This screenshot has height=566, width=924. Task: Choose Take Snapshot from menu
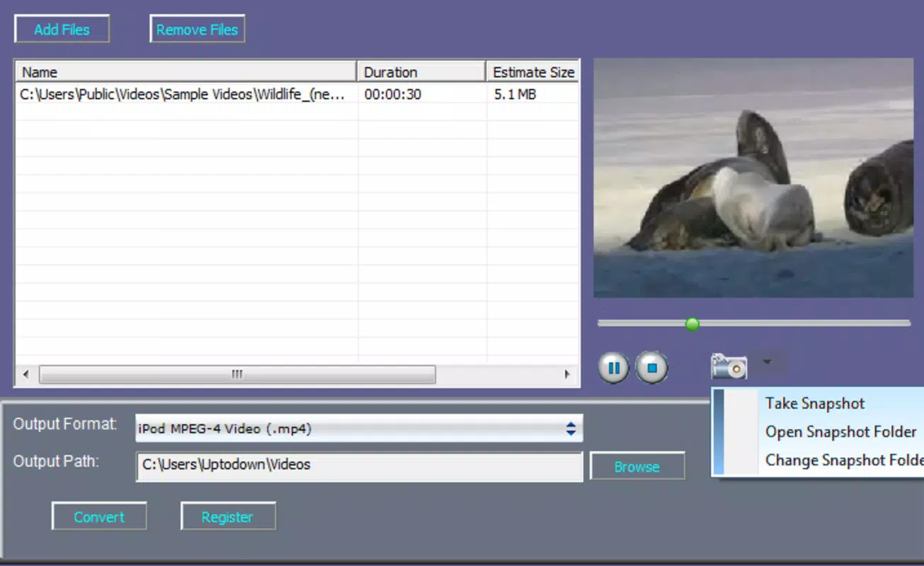tap(815, 403)
